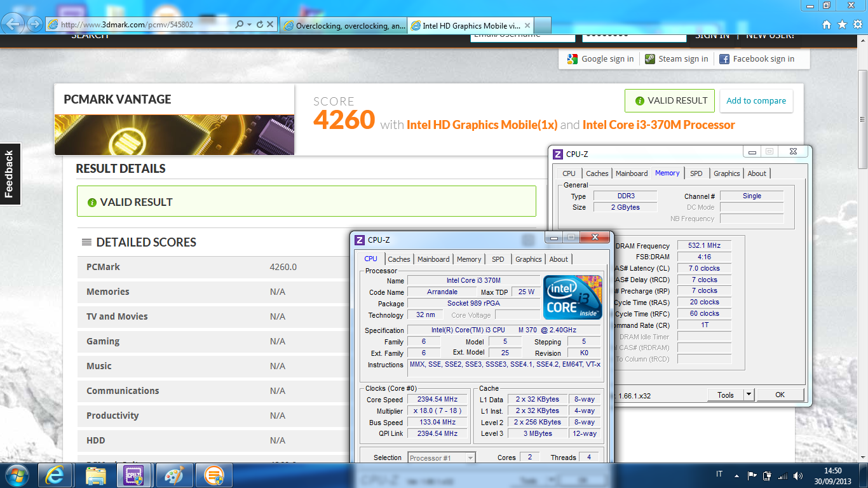Click the PCMark Vantage banner image
This screenshot has width=868, height=488.
click(x=174, y=135)
